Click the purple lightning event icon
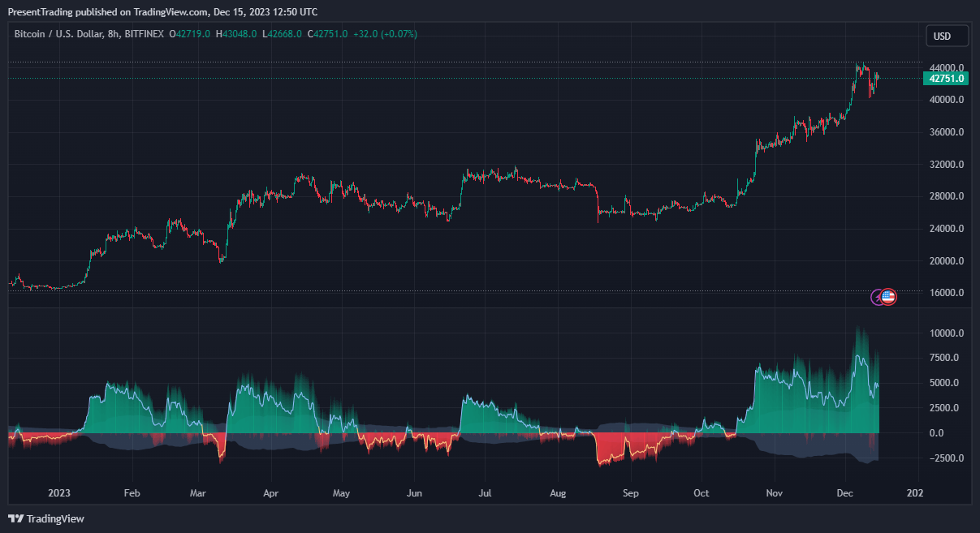980x533 pixels. click(877, 297)
